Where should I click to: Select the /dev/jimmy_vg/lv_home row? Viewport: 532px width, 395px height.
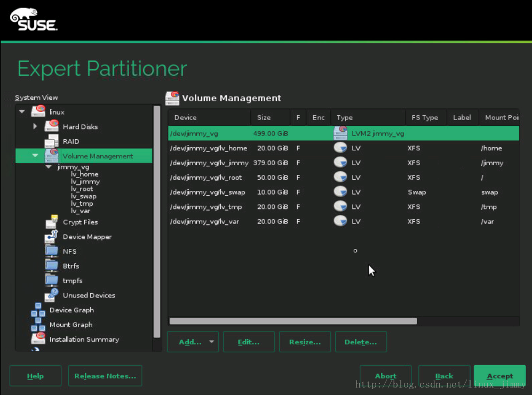[344, 148]
